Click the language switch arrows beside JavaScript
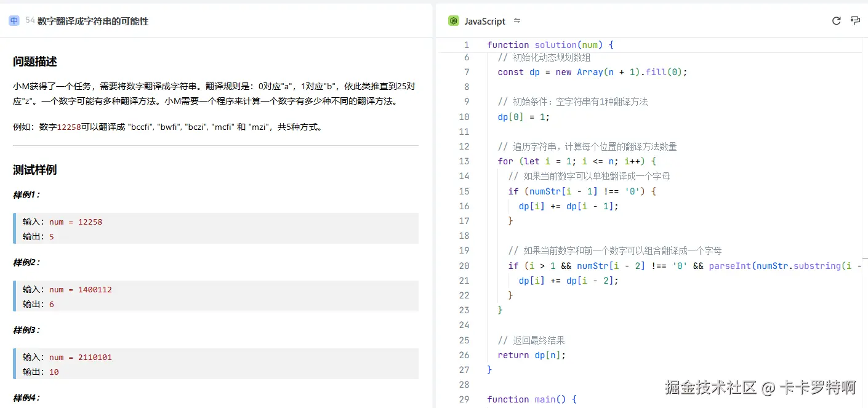 point(517,20)
